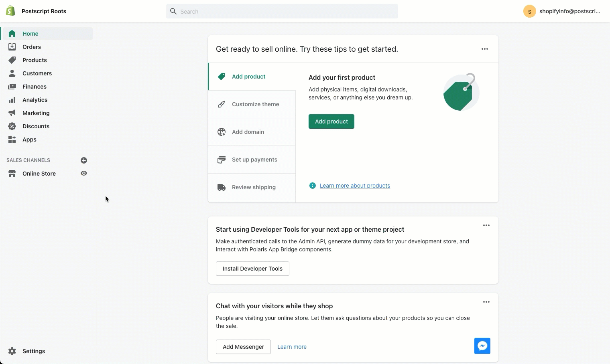Click the Customize theme brush icon
The height and width of the screenshot is (364, 610).
pyautogui.click(x=222, y=104)
